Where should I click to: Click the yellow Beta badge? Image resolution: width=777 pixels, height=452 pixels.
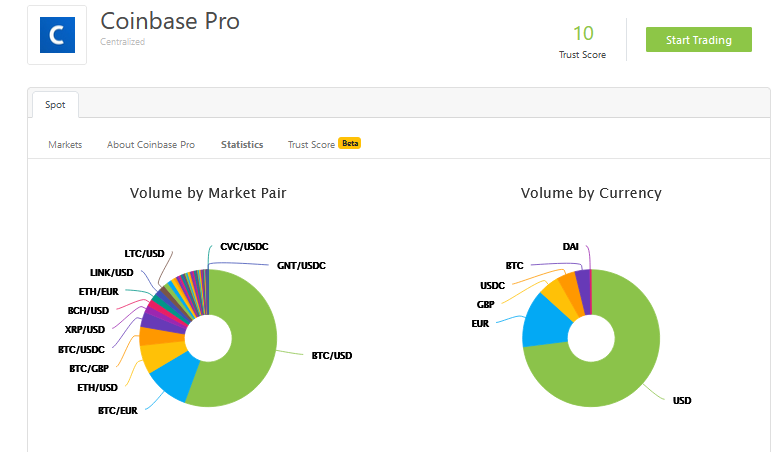coord(349,144)
